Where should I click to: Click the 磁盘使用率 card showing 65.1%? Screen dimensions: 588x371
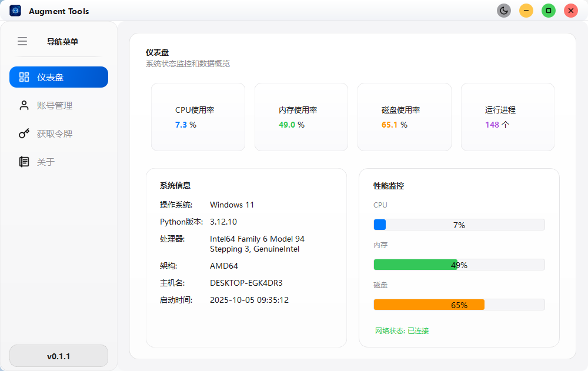(405, 117)
